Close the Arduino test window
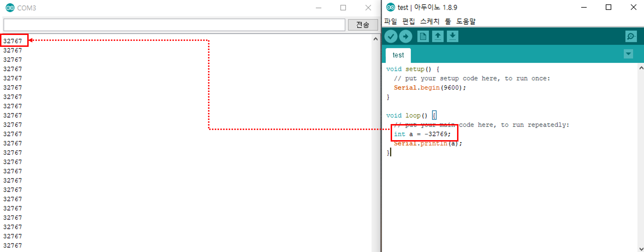Screen dimensions: 644x252 click(633, 7)
